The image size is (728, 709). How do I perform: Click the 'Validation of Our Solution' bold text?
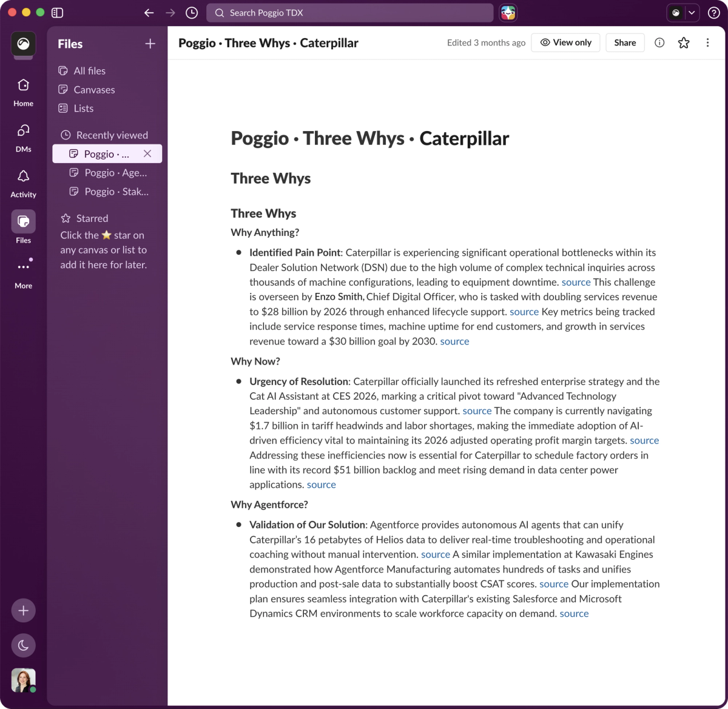(x=307, y=525)
